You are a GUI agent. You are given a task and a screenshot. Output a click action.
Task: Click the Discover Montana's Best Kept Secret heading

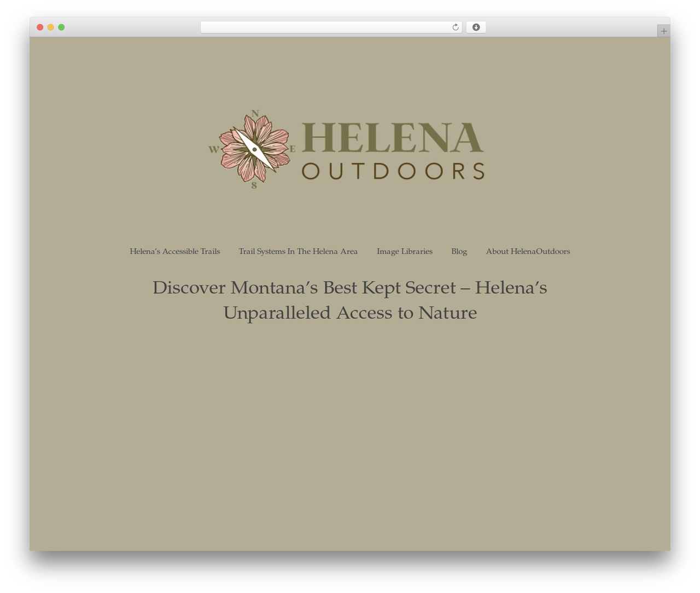(350, 300)
